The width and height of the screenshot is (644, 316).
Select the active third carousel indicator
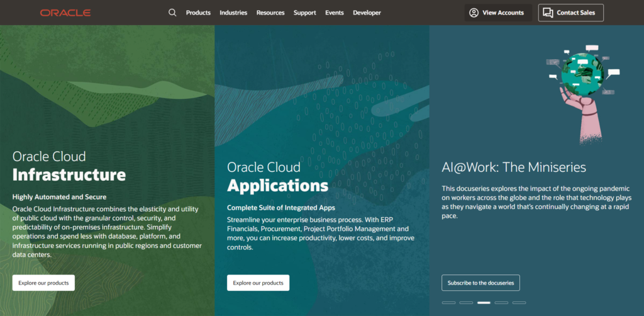484,303
